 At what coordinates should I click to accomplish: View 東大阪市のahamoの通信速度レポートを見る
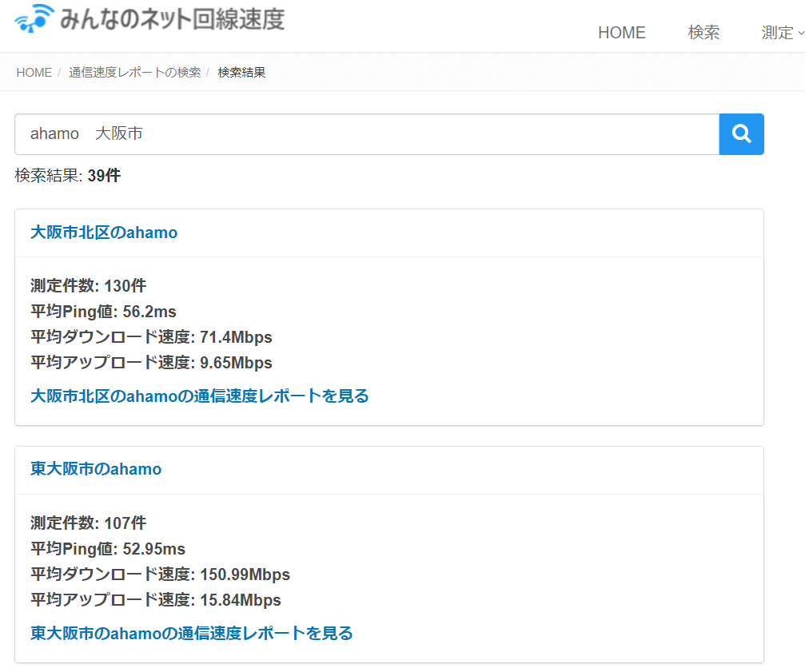click(192, 633)
